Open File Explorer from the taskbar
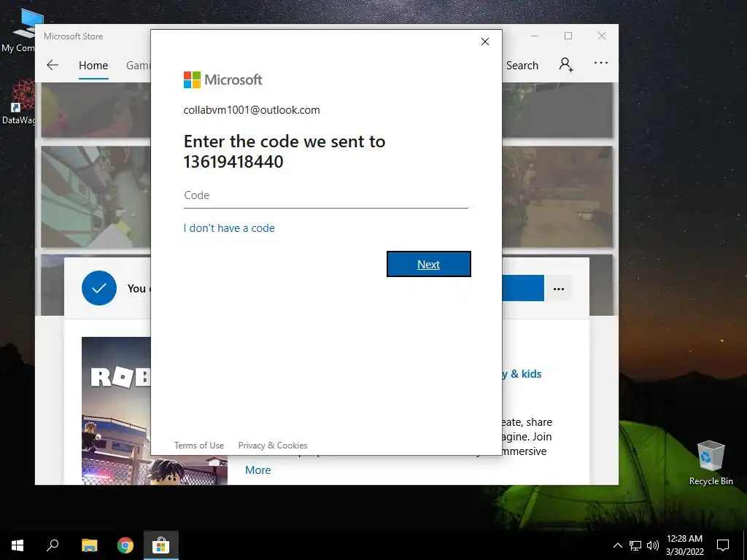This screenshot has width=747, height=560. click(89, 545)
